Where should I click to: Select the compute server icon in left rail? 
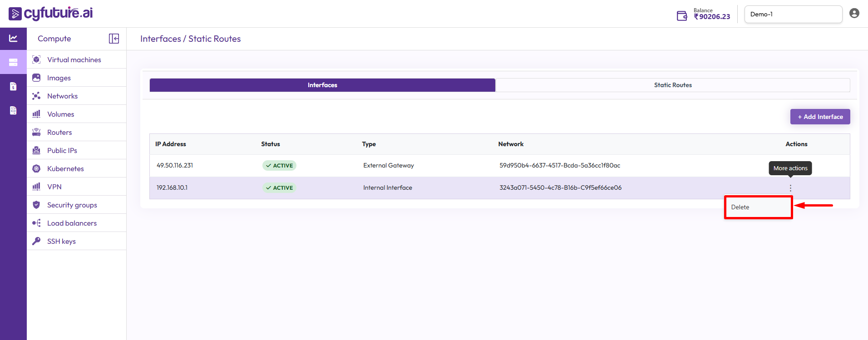click(13, 62)
